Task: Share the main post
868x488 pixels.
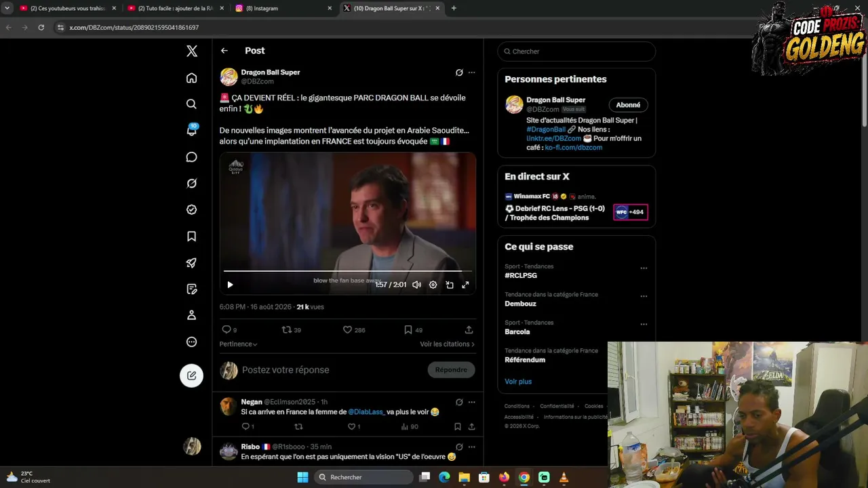Action: click(469, 330)
